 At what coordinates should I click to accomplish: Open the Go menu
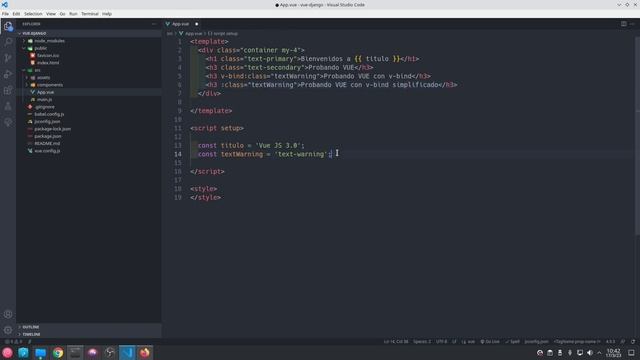pos(62,14)
